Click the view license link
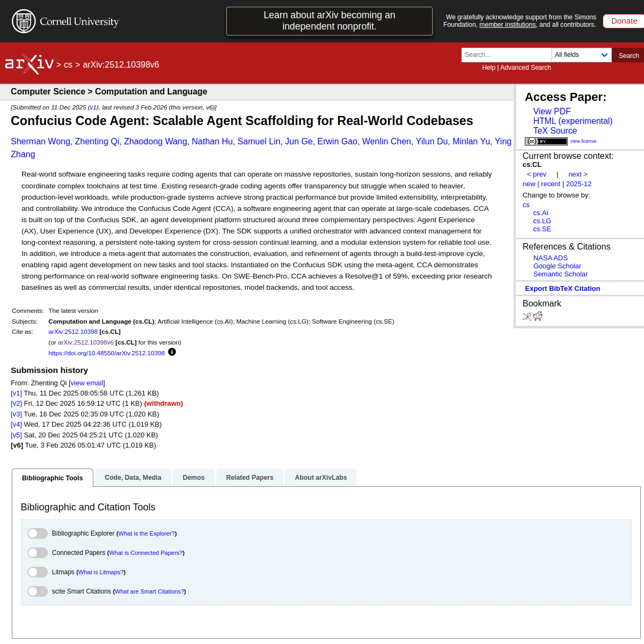 click(x=583, y=141)
